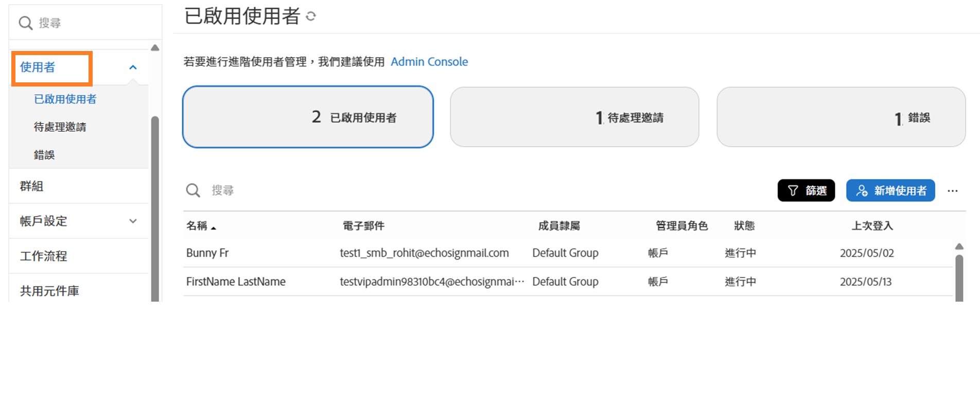Open the 使用者 sidebar menu
This screenshot has width=980, height=401.
coord(38,67)
